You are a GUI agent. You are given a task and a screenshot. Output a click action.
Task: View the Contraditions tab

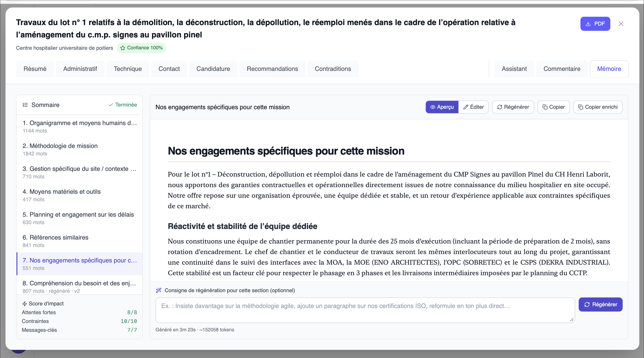point(333,69)
